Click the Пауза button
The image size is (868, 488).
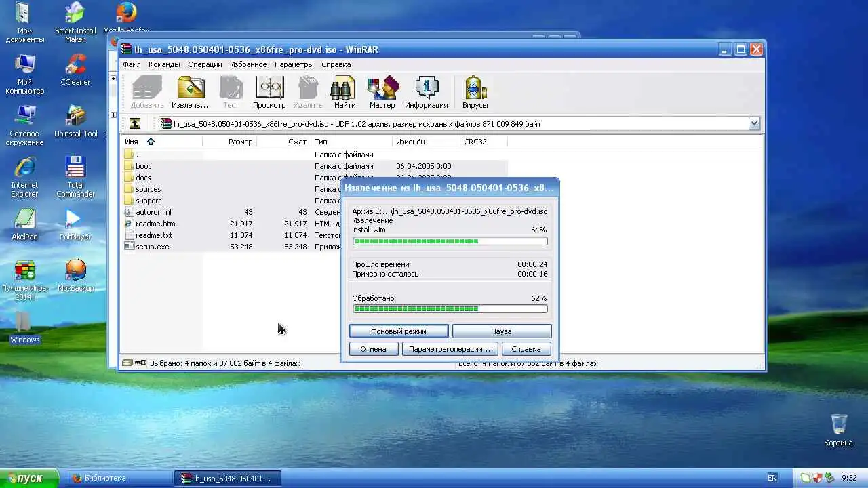pos(501,331)
